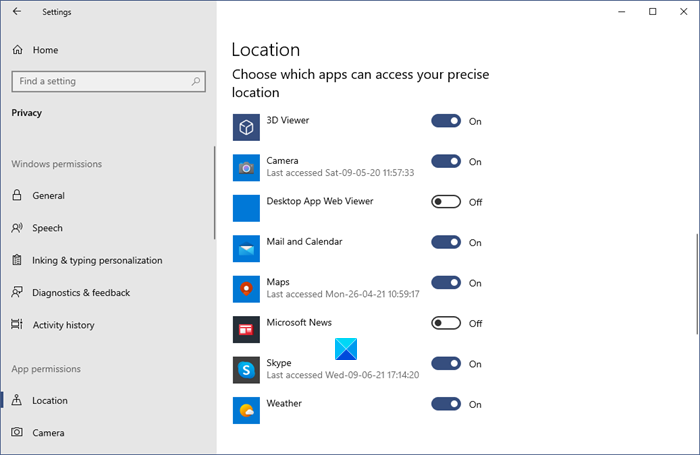Click the Camera icon in sidebar
Image resolution: width=700 pixels, height=455 pixels.
tap(17, 432)
